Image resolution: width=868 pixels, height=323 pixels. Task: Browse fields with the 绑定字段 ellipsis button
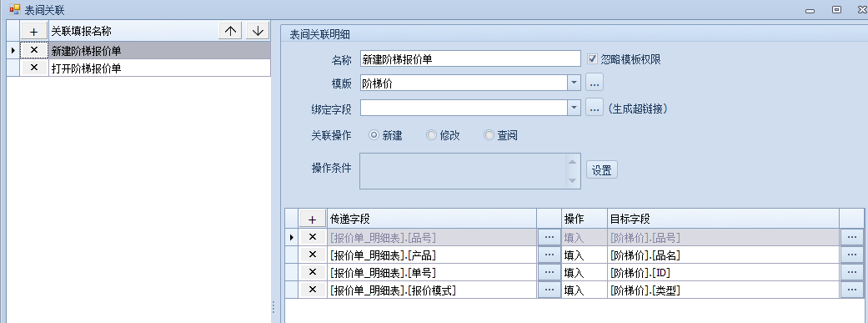[x=595, y=108]
